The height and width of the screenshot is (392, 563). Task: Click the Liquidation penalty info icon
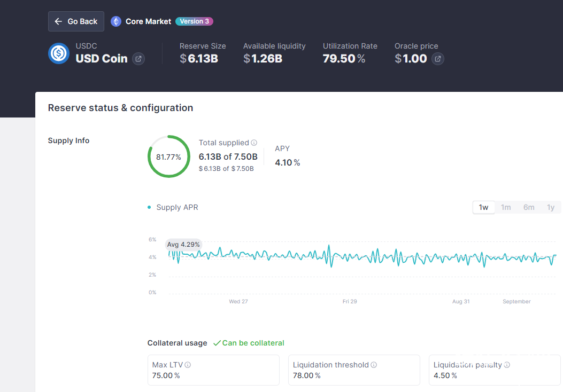pos(507,365)
